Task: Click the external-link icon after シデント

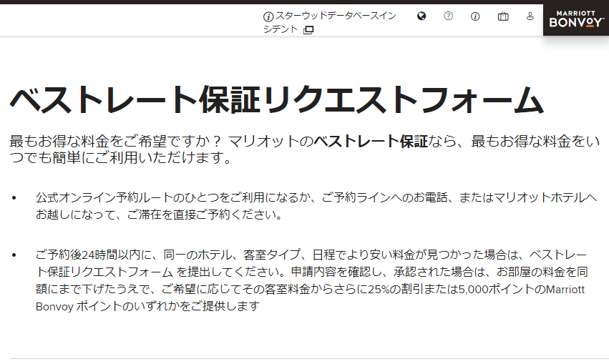Action: (x=308, y=30)
